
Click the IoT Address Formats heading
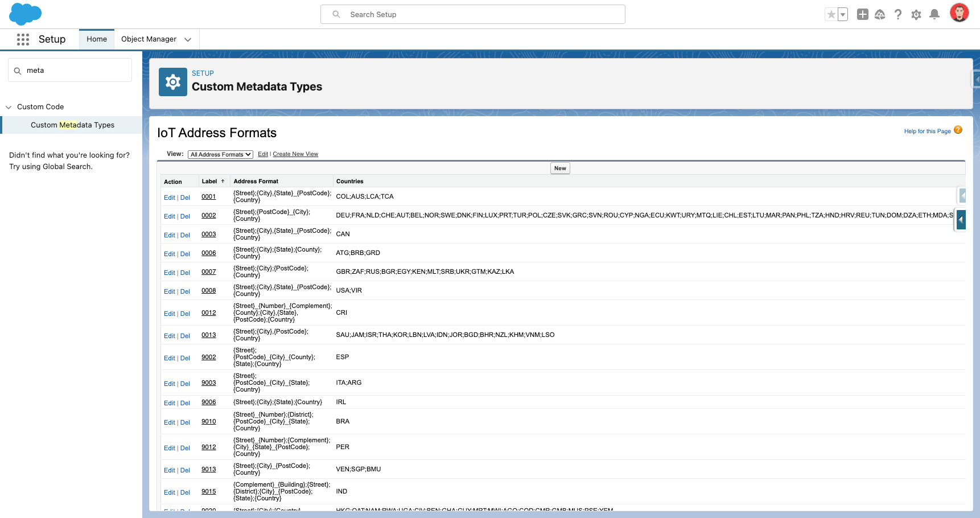[217, 133]
